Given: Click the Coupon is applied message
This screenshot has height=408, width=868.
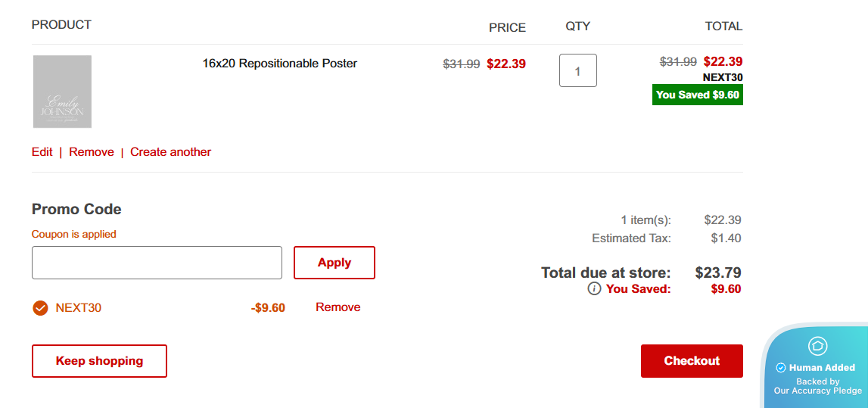Looking at the screenshot, I should coord(74,235).
